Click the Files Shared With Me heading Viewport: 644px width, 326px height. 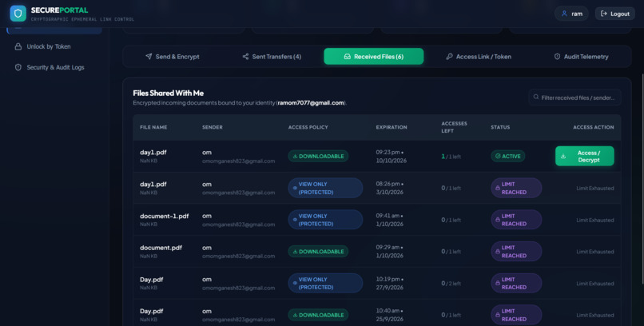point(169,93)
